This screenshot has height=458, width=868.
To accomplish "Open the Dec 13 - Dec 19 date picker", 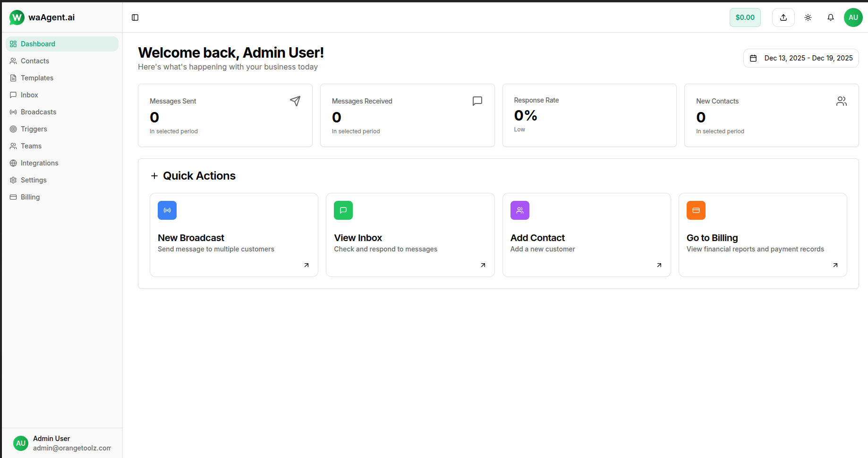I will click(800, 58).
